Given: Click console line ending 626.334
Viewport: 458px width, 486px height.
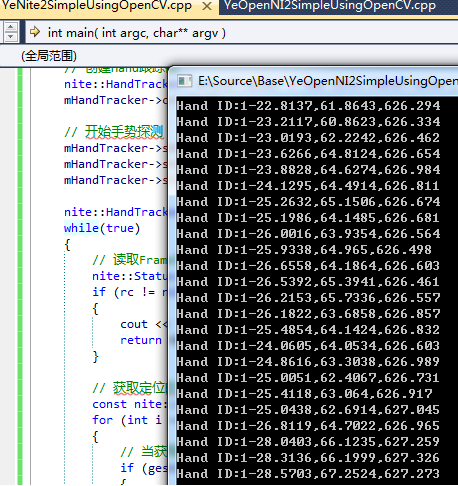Looking at the screenshot, I should tap(308, 122).
